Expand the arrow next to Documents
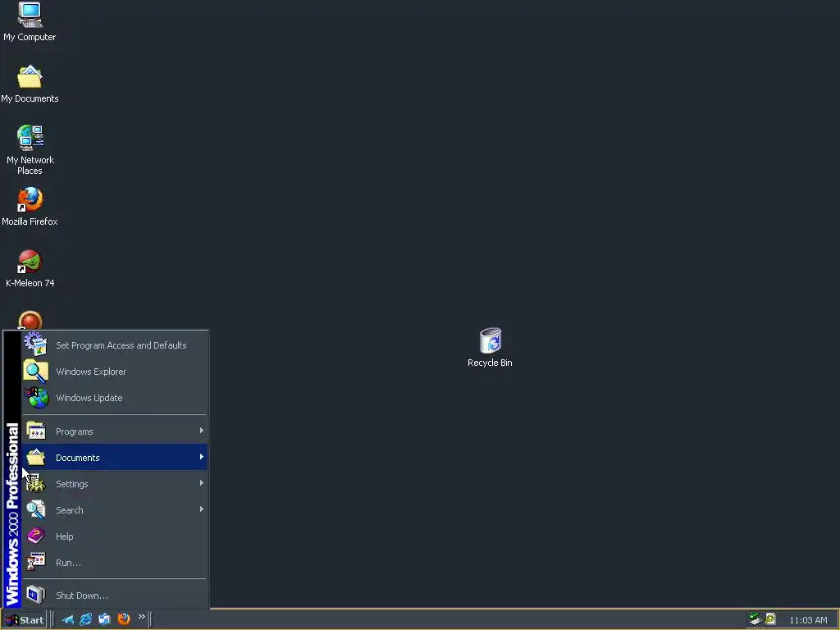Image resolution: width=840 pixels, height=630 pixels. click(x=202, y=457)
